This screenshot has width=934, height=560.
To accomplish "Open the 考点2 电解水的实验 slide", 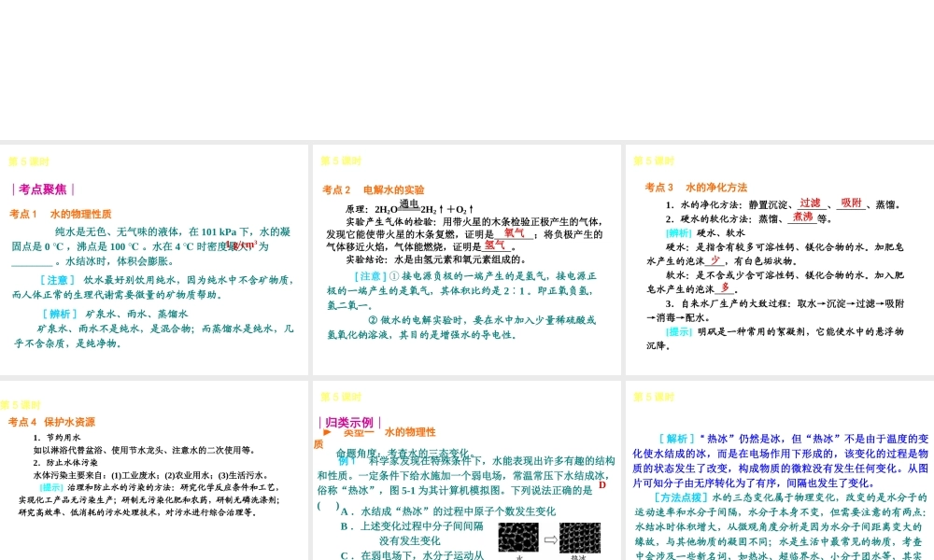I will tap(466, 259).
